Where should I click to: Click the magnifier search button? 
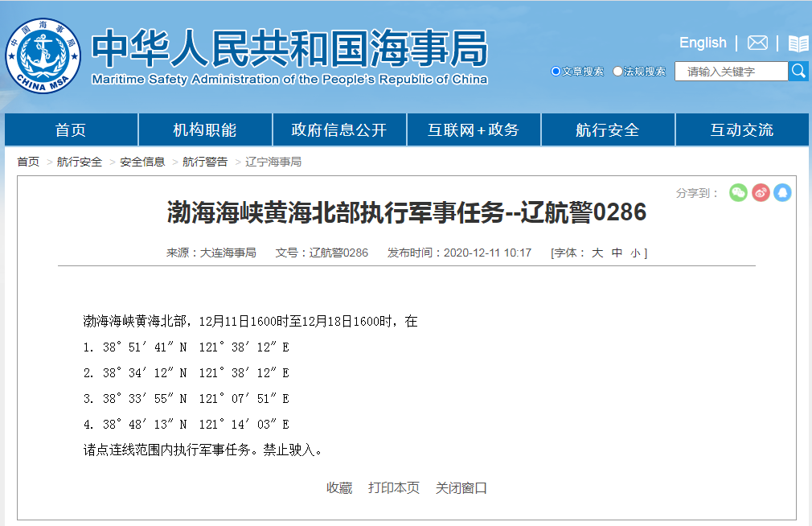pos(798,71)
